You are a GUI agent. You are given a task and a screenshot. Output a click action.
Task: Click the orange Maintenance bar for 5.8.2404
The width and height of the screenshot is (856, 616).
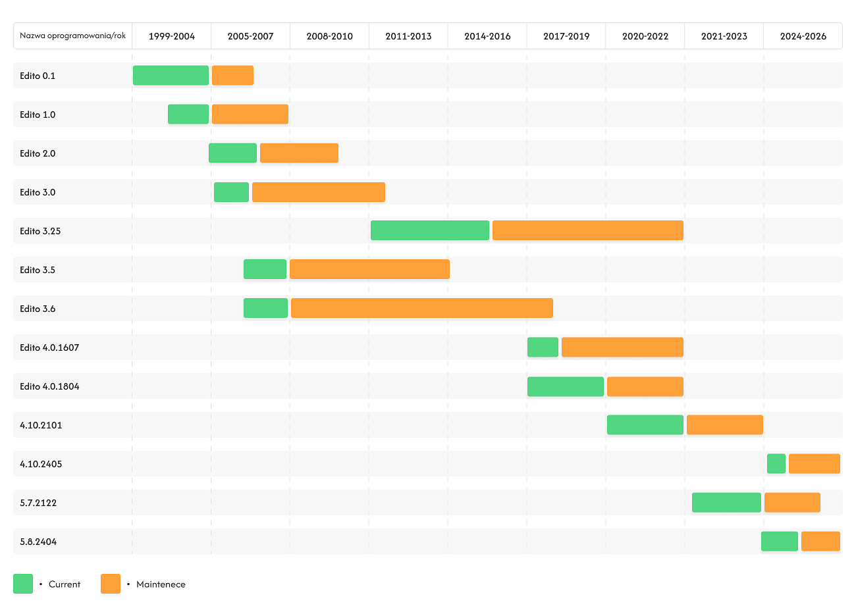point(820,542)
